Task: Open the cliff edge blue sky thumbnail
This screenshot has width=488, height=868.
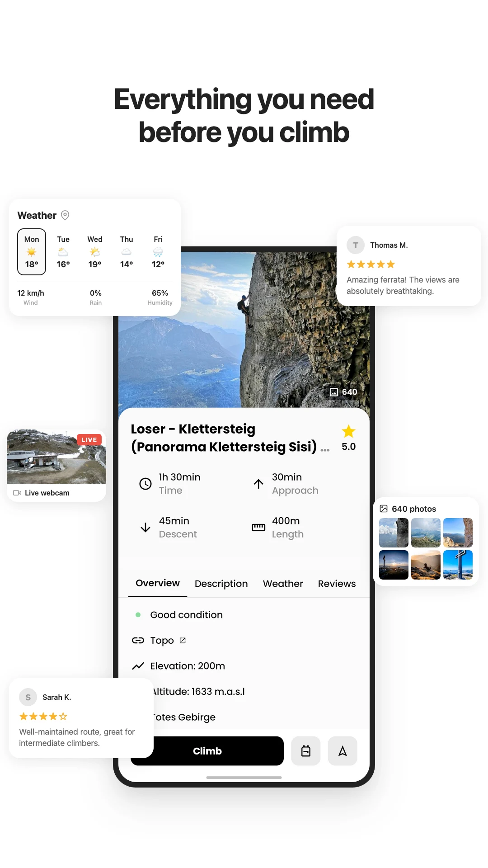Action: point(458,533)
